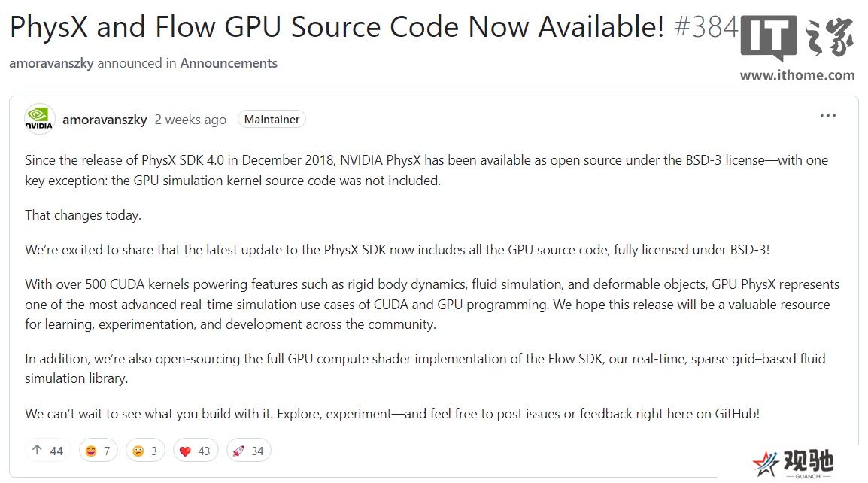Screen dimensions: 868x483
Task: Click the www.ithome.com watermark text
Action: 797,75
